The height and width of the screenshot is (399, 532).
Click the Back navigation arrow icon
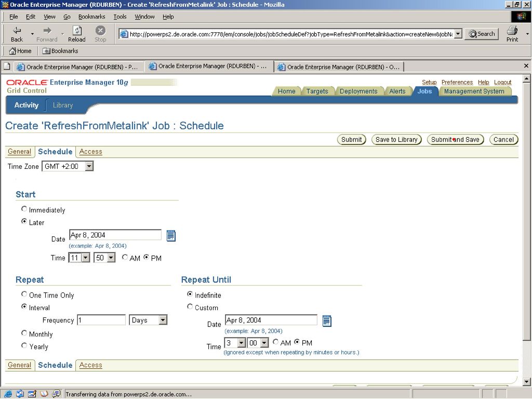(x=17, y=31)
